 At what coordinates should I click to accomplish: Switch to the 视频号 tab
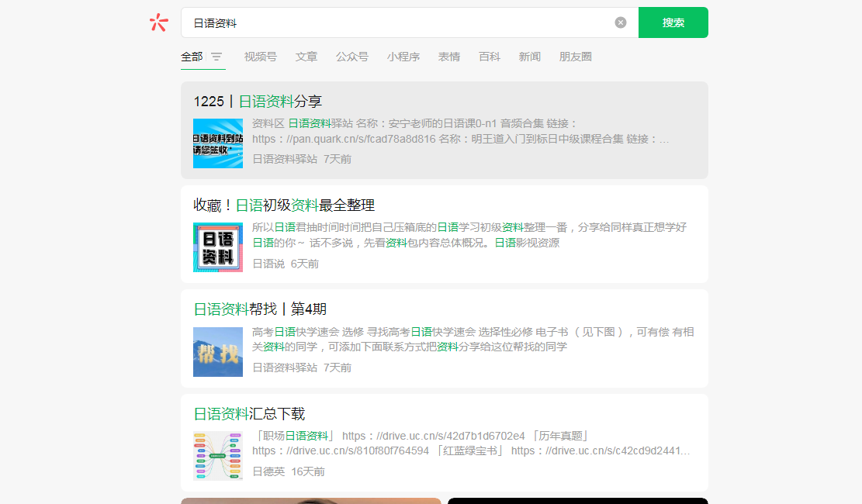point(260,57)
